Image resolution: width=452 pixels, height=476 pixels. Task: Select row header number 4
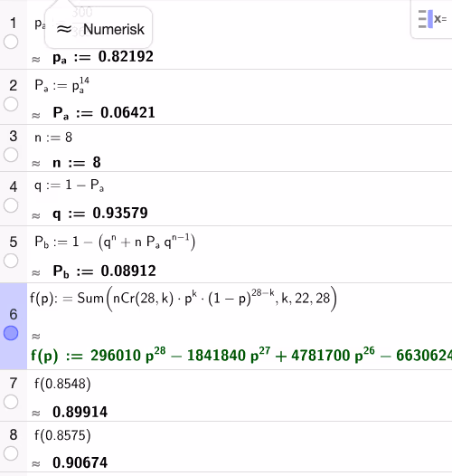click(x=13, y=186)
